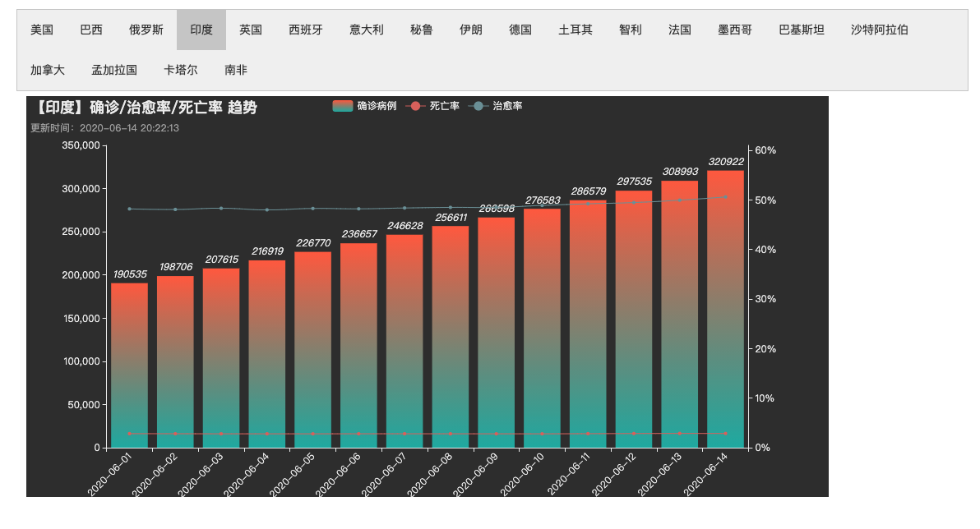980x529 pixels.
Task: Select the 沙特阿拉伯 country
Action: pyautogui.click(x=879, y=30)
